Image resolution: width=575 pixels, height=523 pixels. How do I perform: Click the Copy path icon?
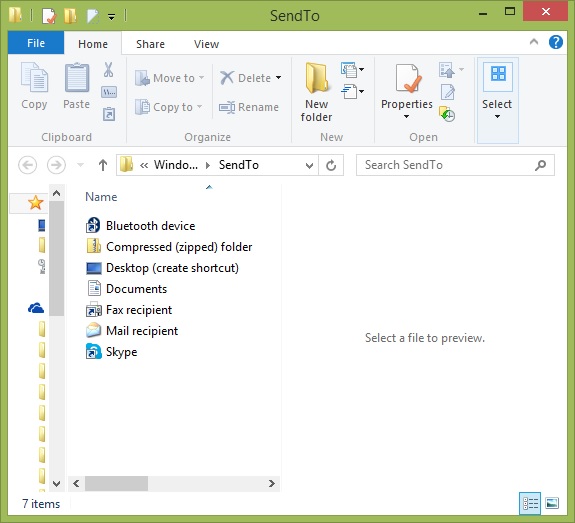tap(109, 92)
